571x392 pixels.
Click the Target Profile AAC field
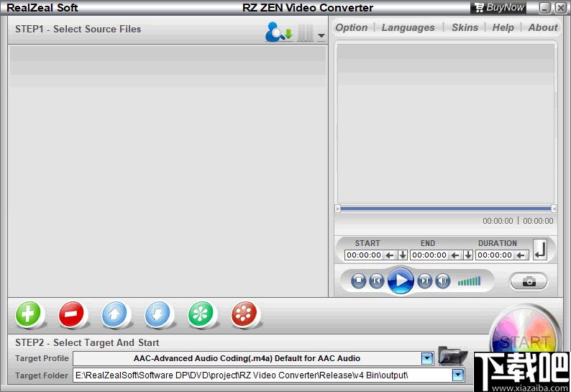pos(247,358)
